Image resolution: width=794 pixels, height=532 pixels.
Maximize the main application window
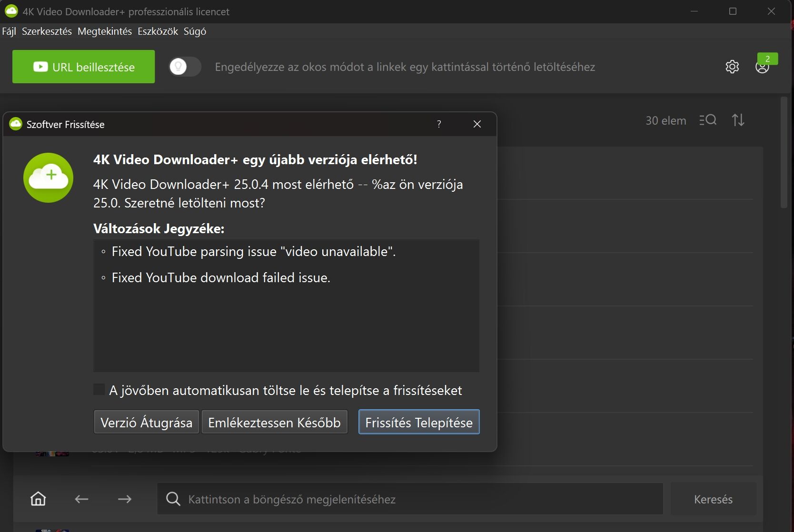point(733,11)
